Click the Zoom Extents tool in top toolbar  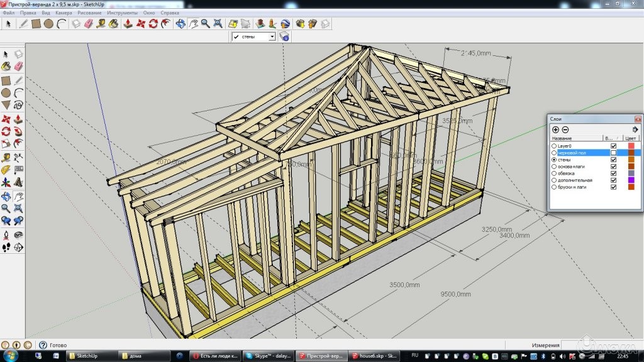pyautogui.click(x=218, y=24)
